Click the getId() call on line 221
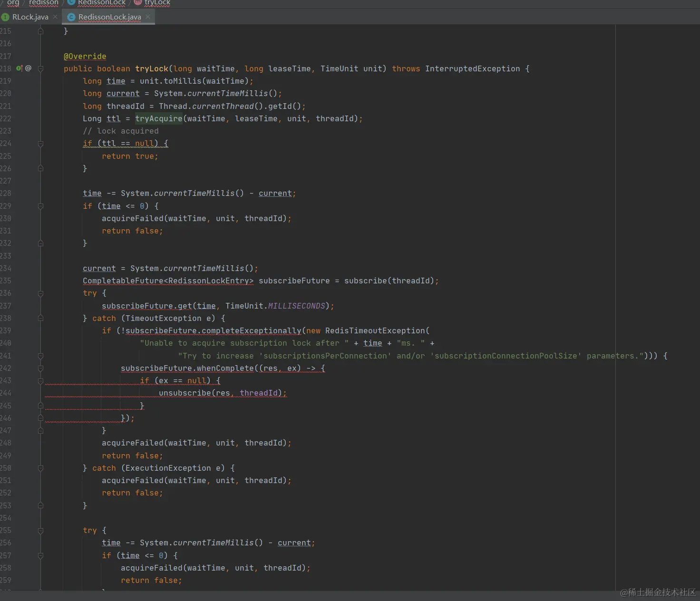 [285, 106]
